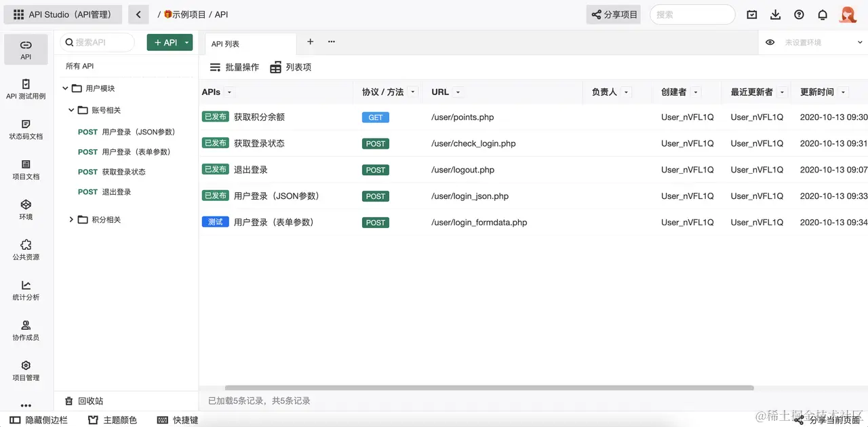868x427 pixels.
Task: Open 协议 / 方法 column dropdown
Action: [x=414, y=92]
